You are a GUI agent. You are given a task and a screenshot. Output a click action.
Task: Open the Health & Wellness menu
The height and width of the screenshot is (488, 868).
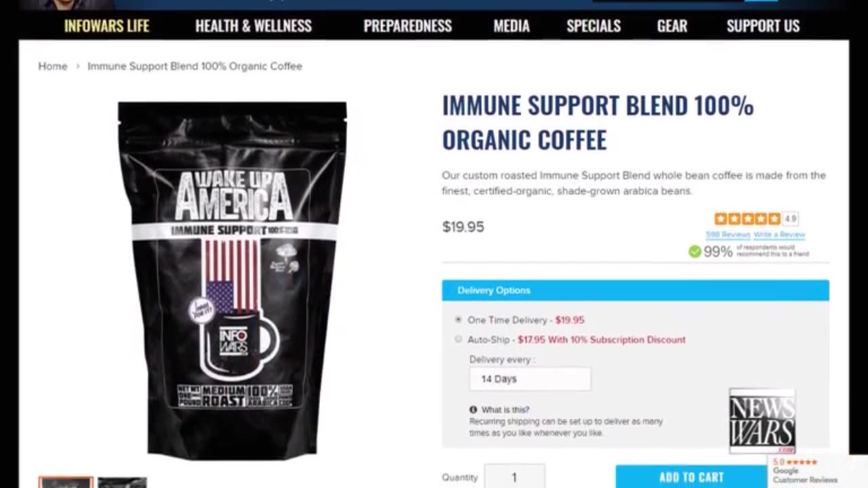click(x=254, y=26)
